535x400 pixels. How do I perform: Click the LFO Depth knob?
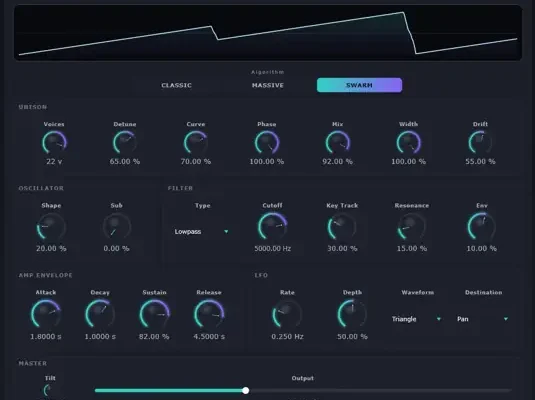click(x=352, y=314)
